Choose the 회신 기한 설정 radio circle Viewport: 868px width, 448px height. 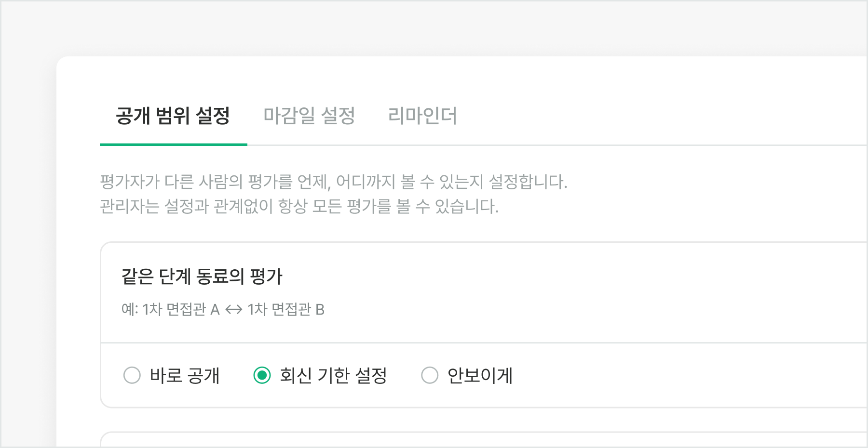[x=262, y=375]
